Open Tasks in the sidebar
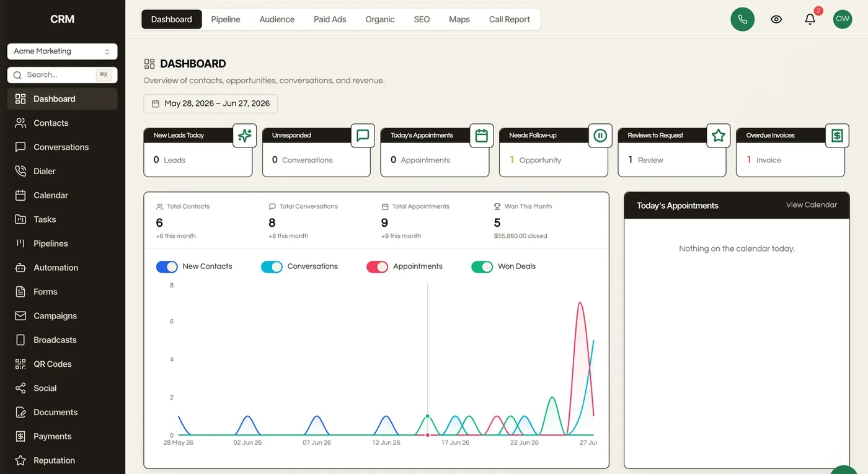Viewport: 868px width, 474px height. (62, 219)
